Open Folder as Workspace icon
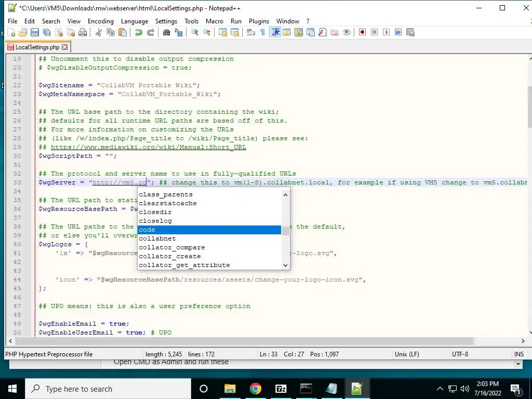Viewport: 532px width, 399px height. (335, 32)
